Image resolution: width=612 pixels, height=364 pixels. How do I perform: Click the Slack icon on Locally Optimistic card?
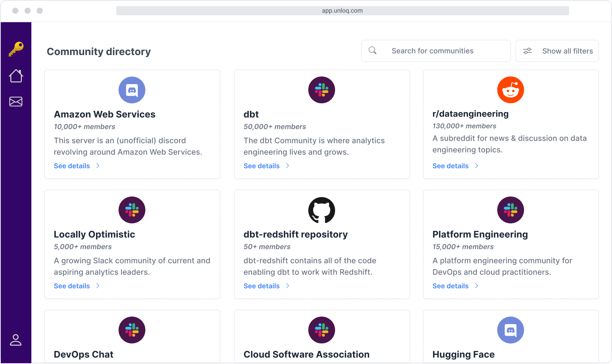point(132,210)
